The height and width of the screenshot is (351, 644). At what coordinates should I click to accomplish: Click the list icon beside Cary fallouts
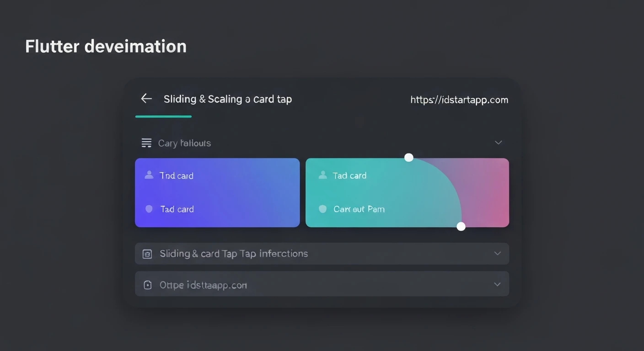click(x=146, y=143)
